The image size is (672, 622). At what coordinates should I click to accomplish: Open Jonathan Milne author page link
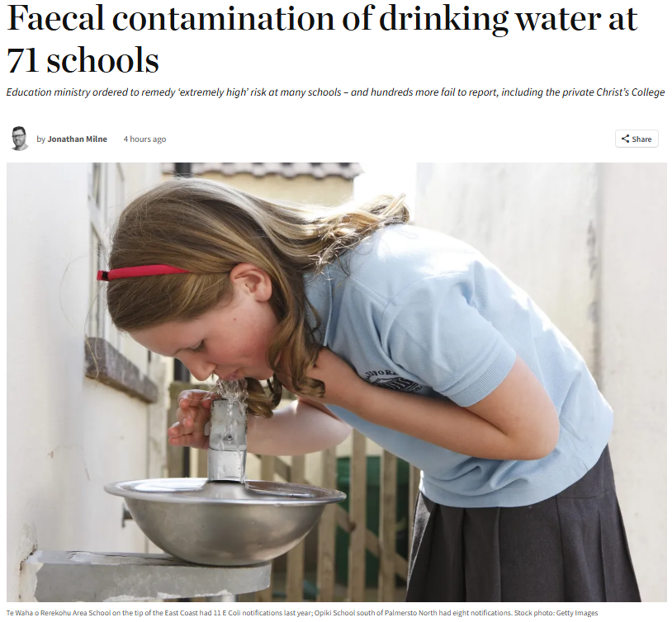point(77,139)
